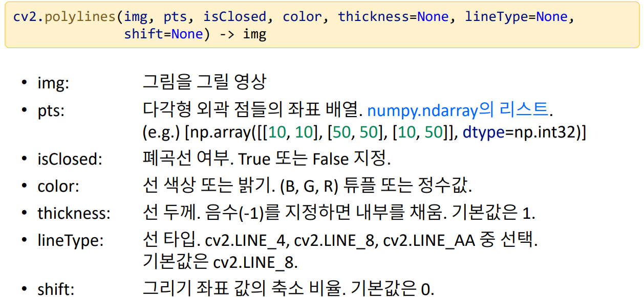Click 'shift=None) -> img' in code box

click(x=195, y=35)
